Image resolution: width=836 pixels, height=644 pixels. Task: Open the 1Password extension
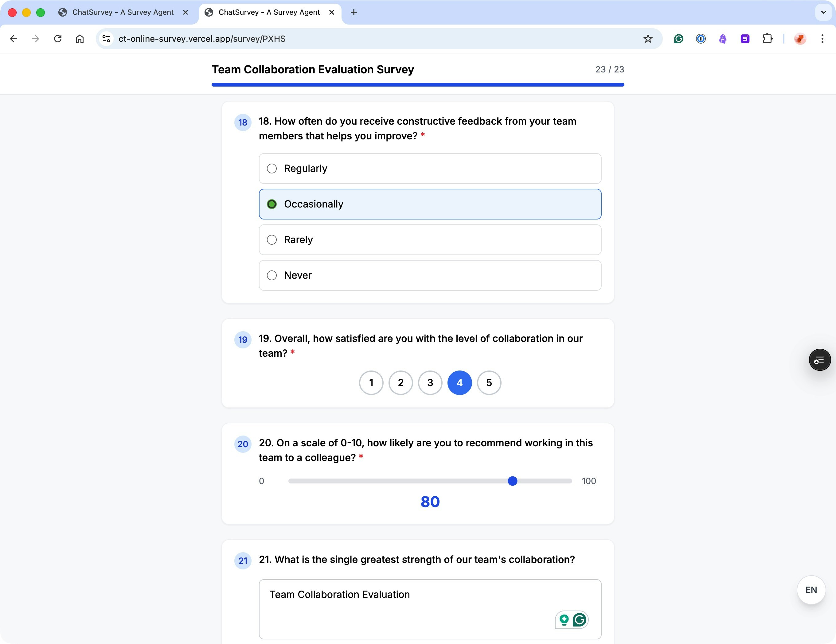click(701, 38)
